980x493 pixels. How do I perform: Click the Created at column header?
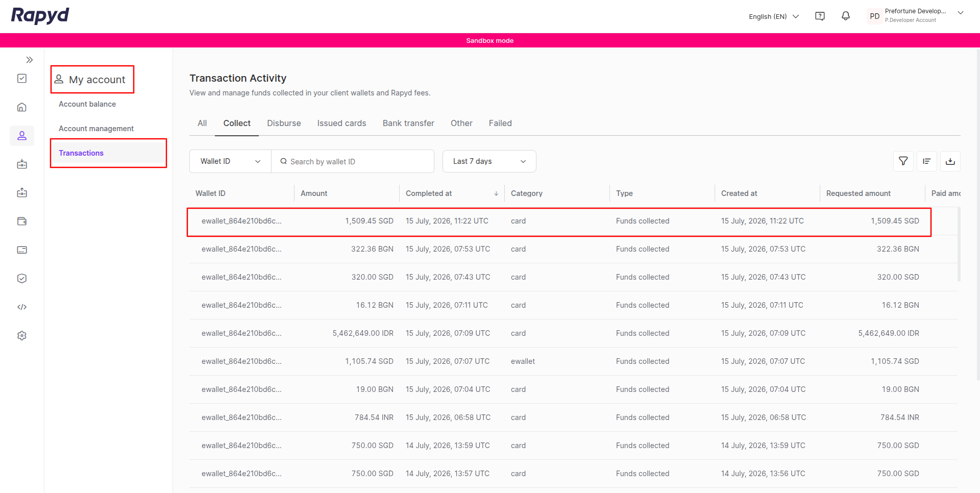tap(739, 193)
